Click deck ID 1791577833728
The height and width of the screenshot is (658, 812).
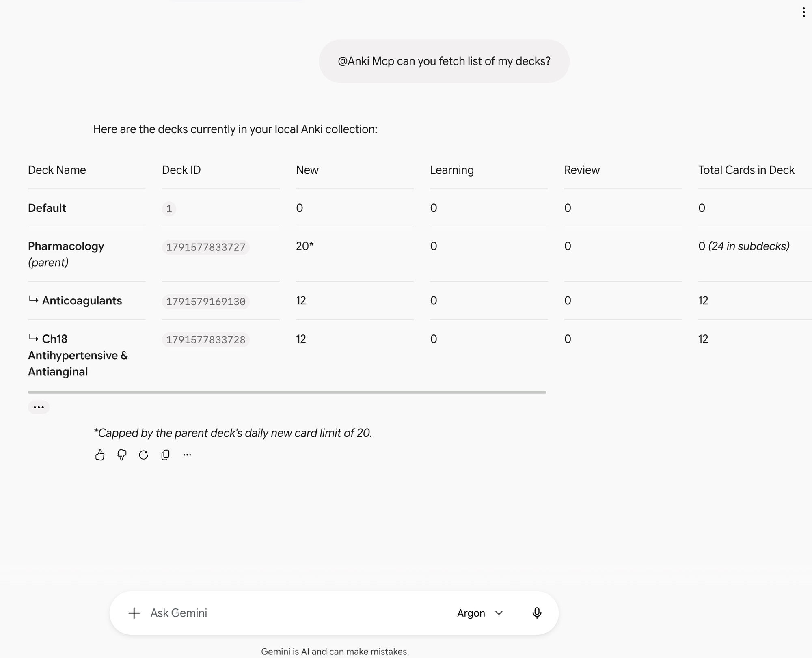(x=206, y=340)
